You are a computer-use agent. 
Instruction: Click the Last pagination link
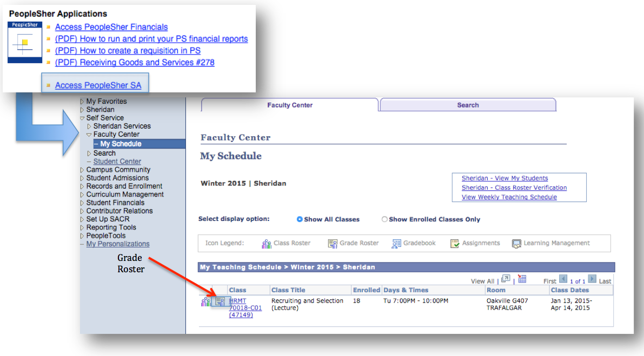click(x=605, y=281)
